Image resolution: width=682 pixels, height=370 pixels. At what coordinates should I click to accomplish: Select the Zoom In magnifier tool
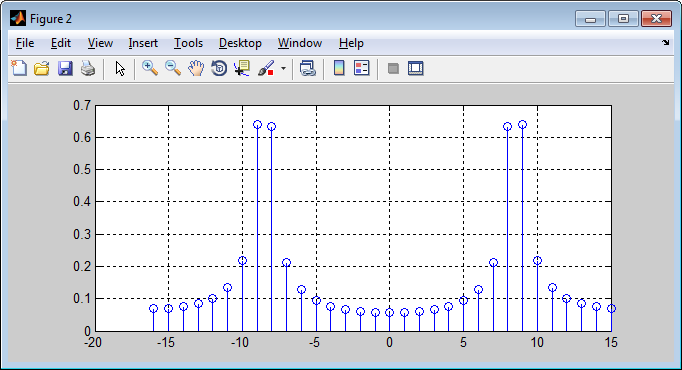click(150, 68)
